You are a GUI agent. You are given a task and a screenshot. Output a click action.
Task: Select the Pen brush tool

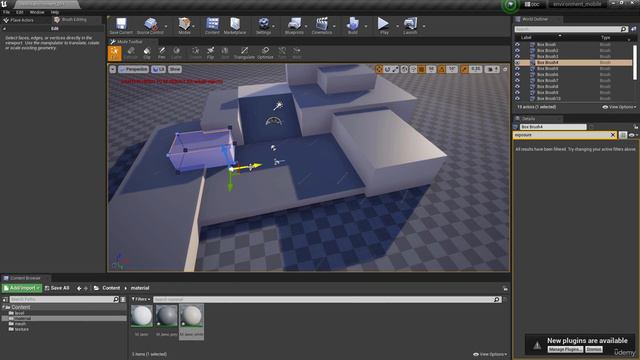point(162,53)
